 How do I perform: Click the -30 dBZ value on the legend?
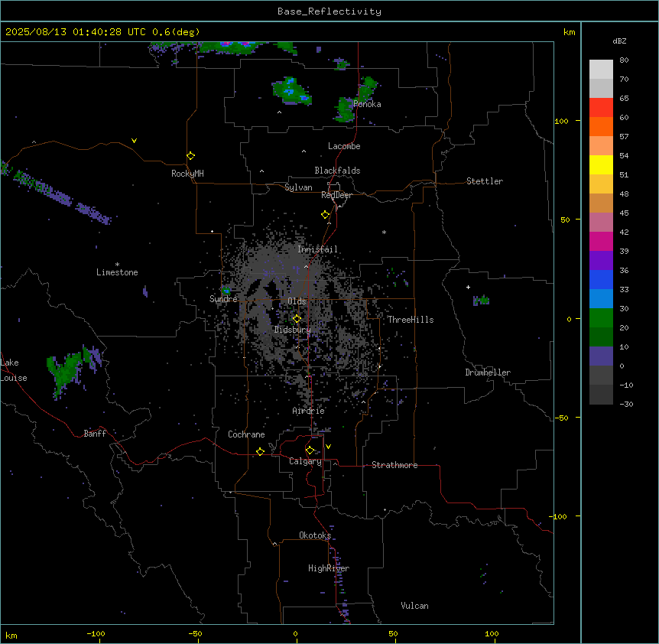(626, 404)
